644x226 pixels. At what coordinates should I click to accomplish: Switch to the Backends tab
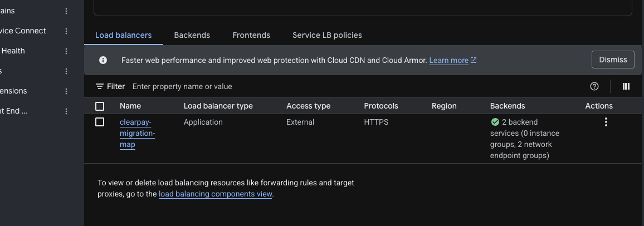(192, 35)
